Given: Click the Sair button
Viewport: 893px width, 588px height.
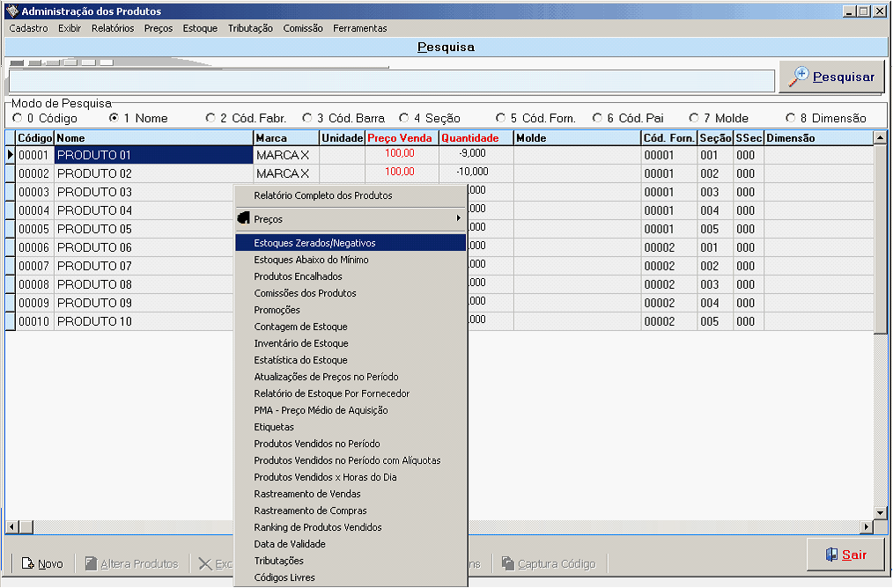Looking at the screenshot, I should (845, 555).
